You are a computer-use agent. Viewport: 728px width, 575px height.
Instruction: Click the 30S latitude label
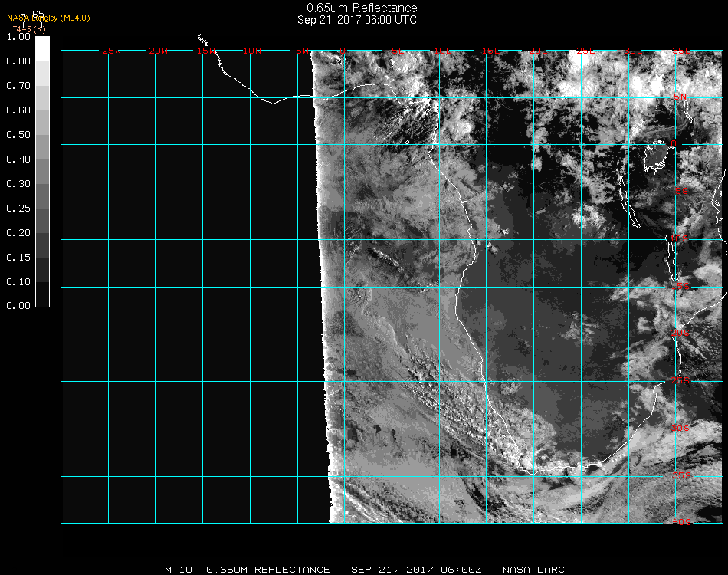(x=680, y=428)
